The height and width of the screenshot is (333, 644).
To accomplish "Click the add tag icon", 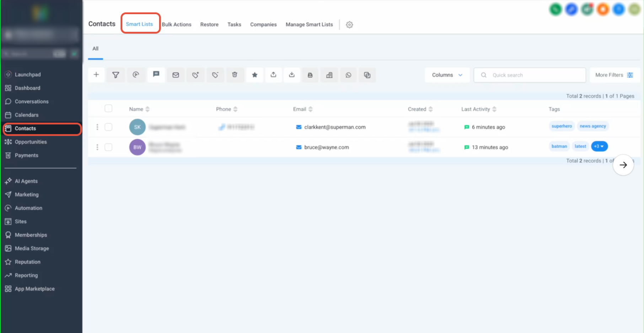I will 195,75.
